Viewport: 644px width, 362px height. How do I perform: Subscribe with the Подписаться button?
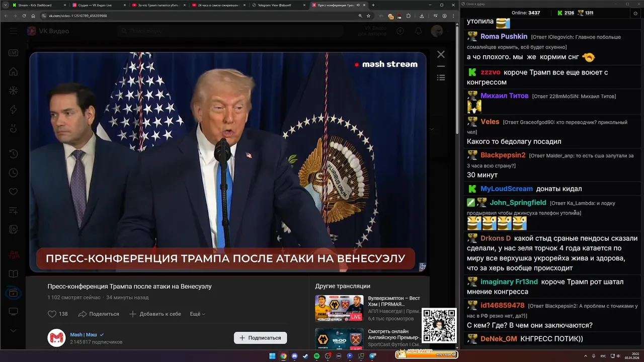click(x=260, y=338)
